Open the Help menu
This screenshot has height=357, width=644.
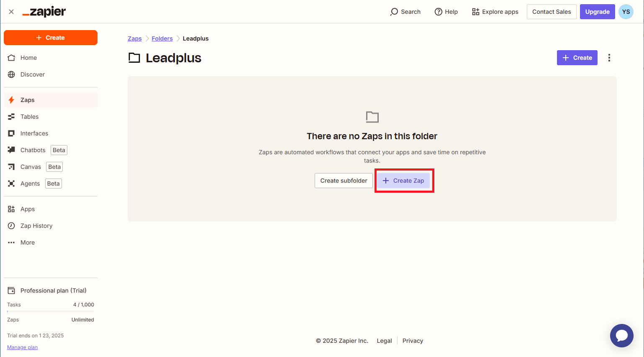click(x=446, y=12)
